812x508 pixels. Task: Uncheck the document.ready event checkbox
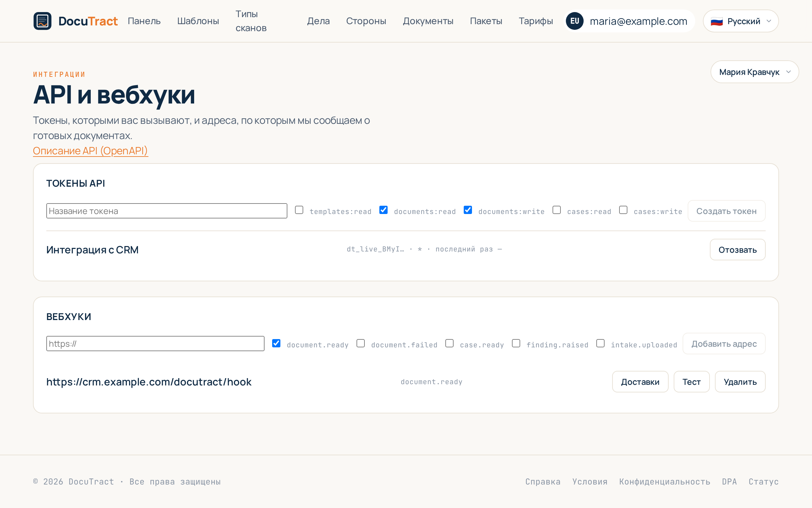click(x=276, y=343)
